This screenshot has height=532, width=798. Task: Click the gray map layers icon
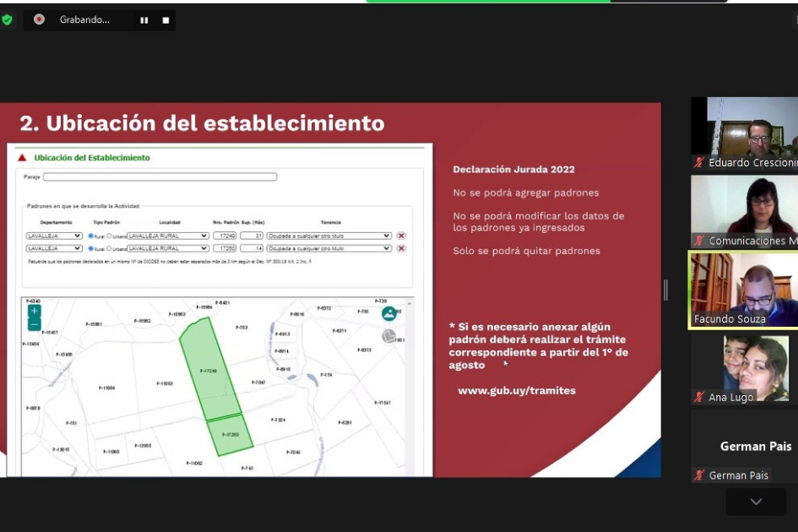pos(388,336)
